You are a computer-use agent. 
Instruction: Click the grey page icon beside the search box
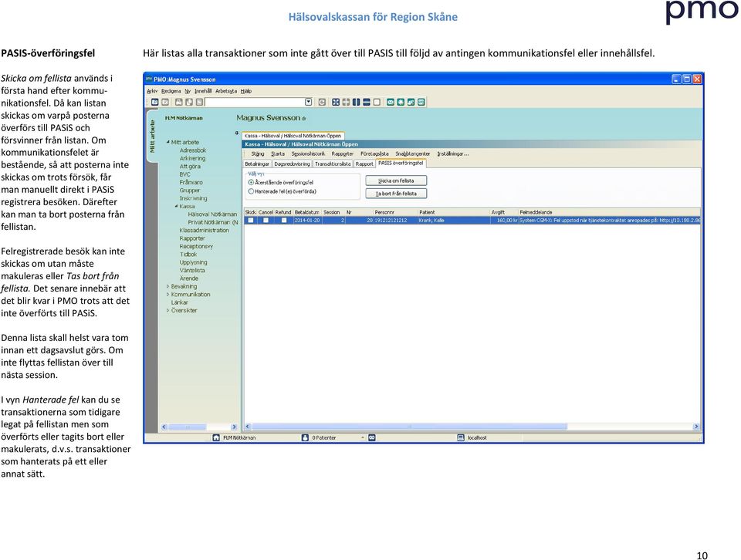(199, 102)
